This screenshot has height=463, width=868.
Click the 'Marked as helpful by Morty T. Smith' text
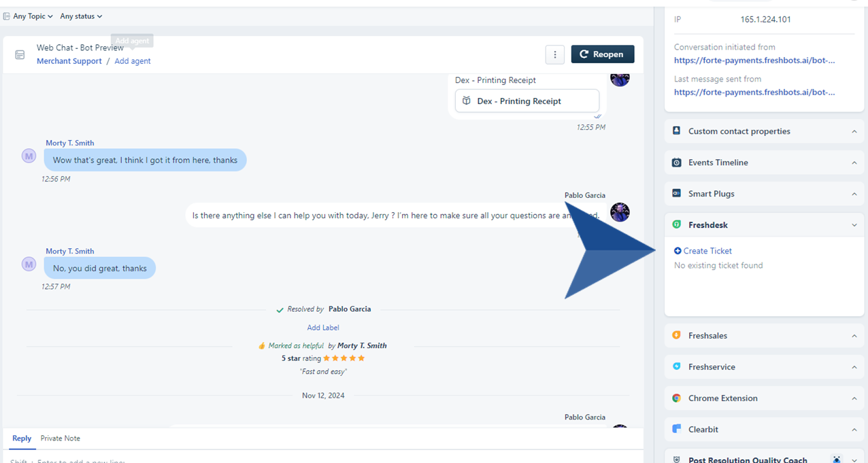(327, 346)
